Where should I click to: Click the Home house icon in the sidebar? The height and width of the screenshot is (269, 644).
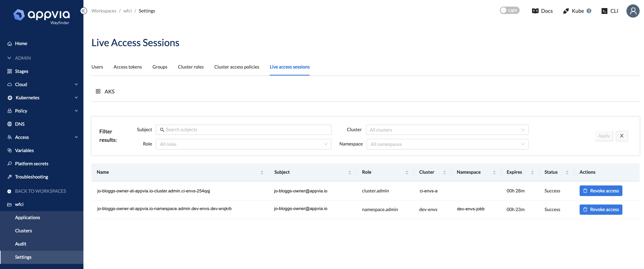pyautogui.click(x=10, y=44)
